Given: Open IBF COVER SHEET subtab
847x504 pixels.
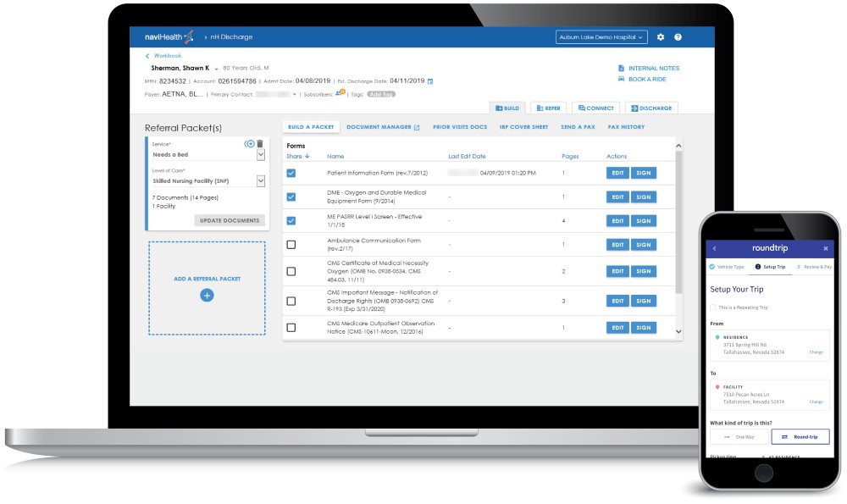Looking at the screenshot, I should point(524,127).
